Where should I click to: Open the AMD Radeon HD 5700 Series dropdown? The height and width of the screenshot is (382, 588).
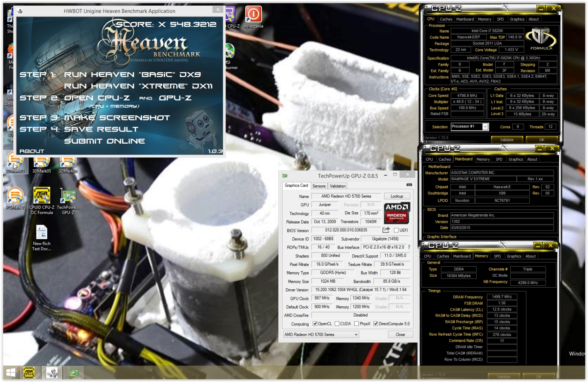(x=321, y=335)
